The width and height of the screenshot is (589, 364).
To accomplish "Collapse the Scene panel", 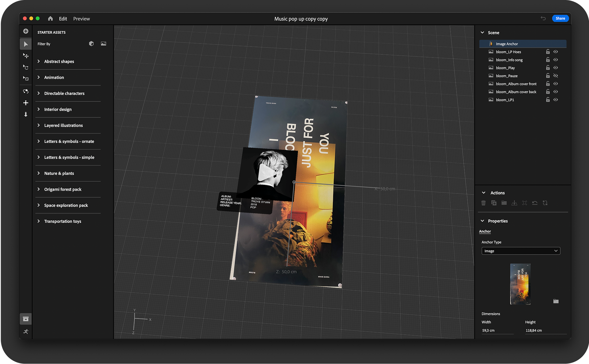I will pos(483,33).
